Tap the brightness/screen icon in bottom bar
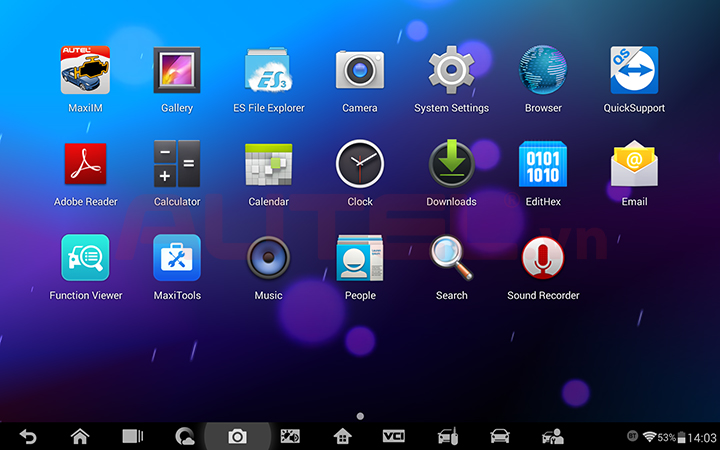 click(290, 436)
